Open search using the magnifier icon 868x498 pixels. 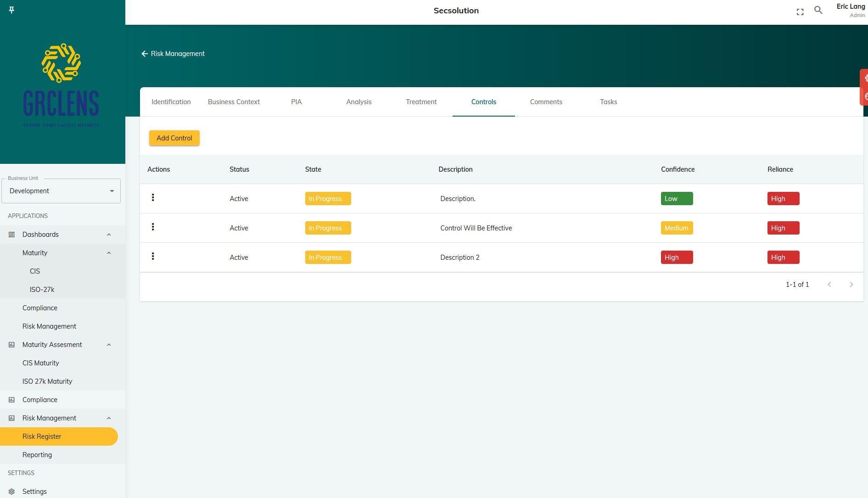click(818, 10)
